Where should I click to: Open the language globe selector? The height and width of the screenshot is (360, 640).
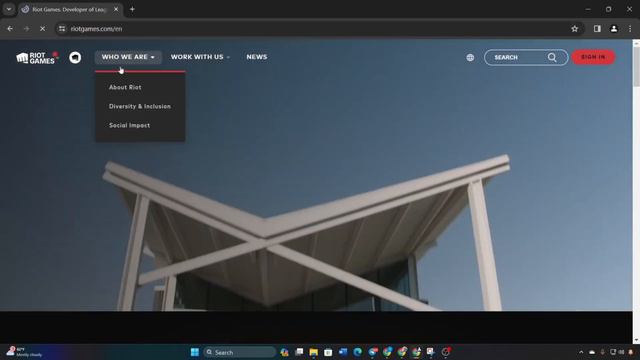coord(470,58)
